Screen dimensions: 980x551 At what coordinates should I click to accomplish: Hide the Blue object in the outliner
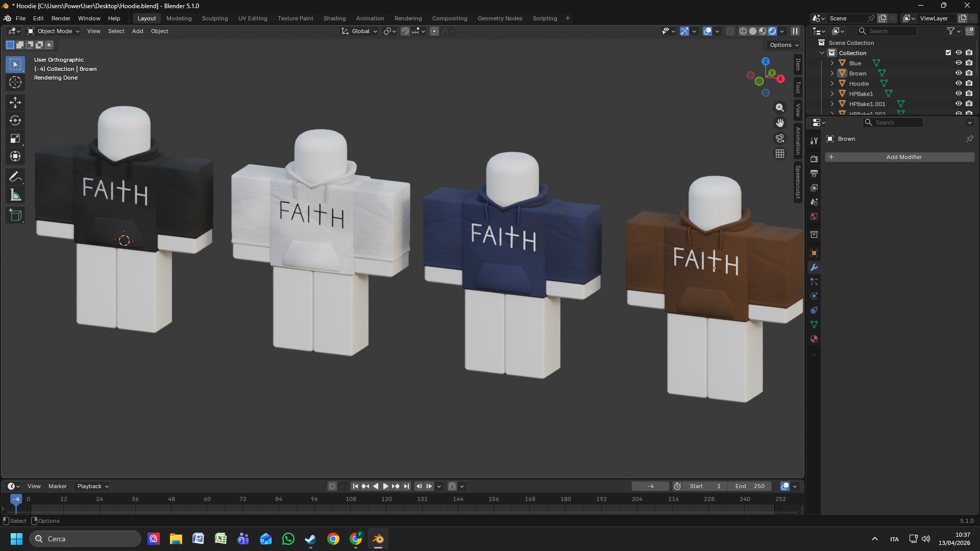click(959, 63)
